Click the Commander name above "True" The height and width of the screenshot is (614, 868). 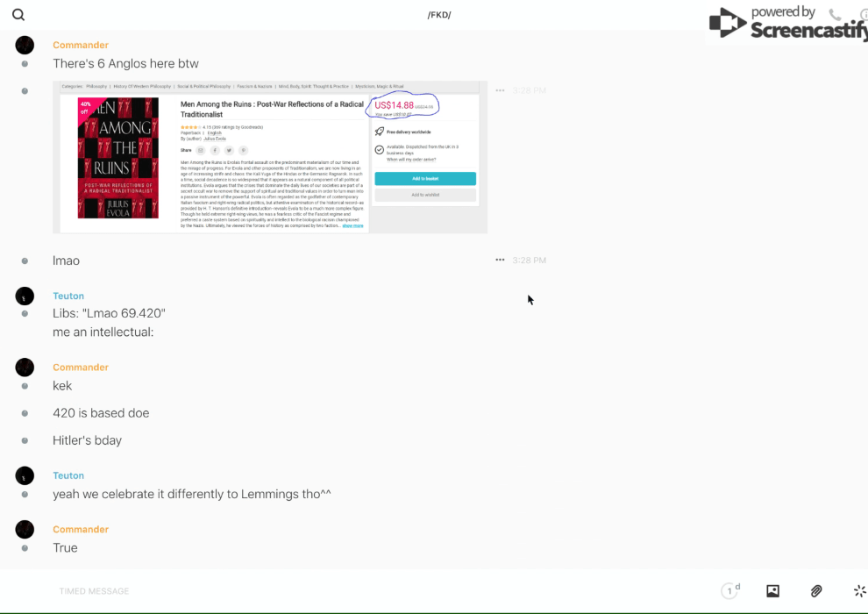pos(81,530)
